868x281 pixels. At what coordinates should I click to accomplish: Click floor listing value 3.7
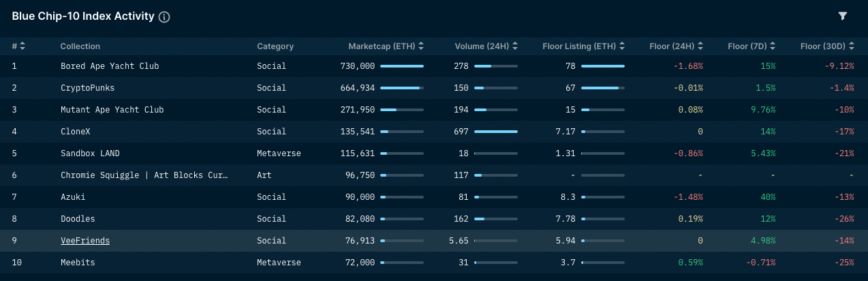coord(568,263)
